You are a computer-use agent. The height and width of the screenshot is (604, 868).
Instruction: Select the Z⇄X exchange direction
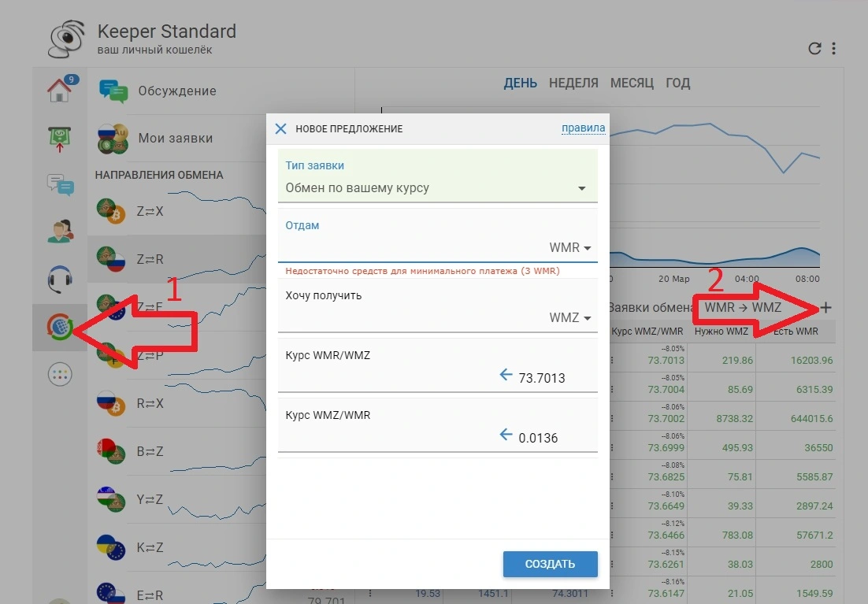coord(177,211)
